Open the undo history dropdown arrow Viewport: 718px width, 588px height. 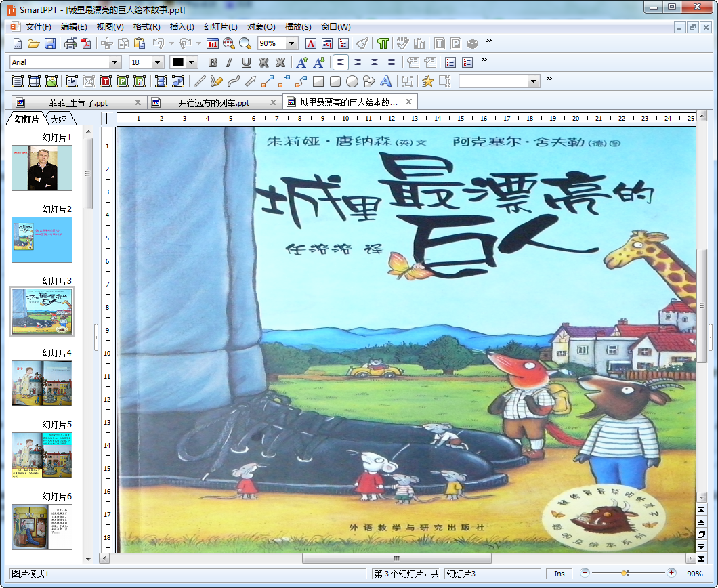pos(172,43)
